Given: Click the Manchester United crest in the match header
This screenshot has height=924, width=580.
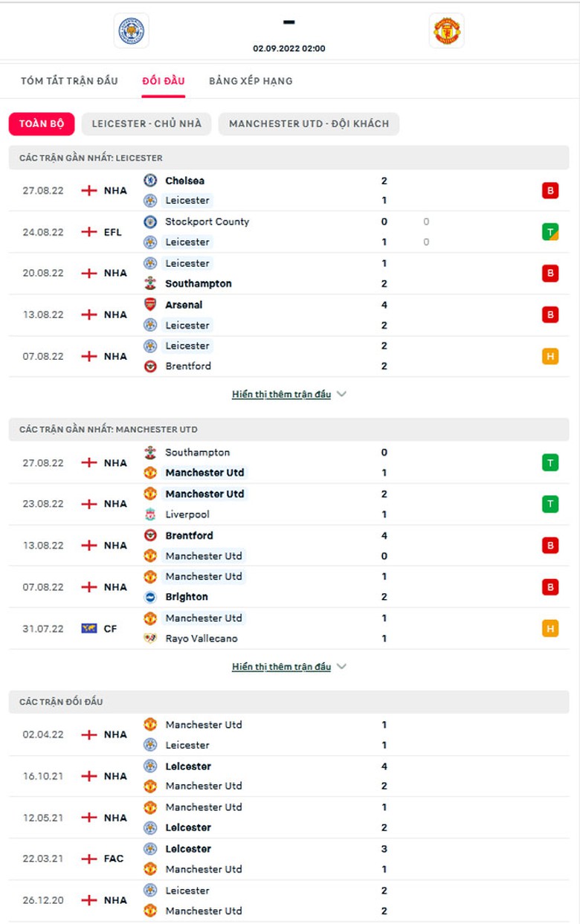Looking at the screenshot, I should (447, 30).
